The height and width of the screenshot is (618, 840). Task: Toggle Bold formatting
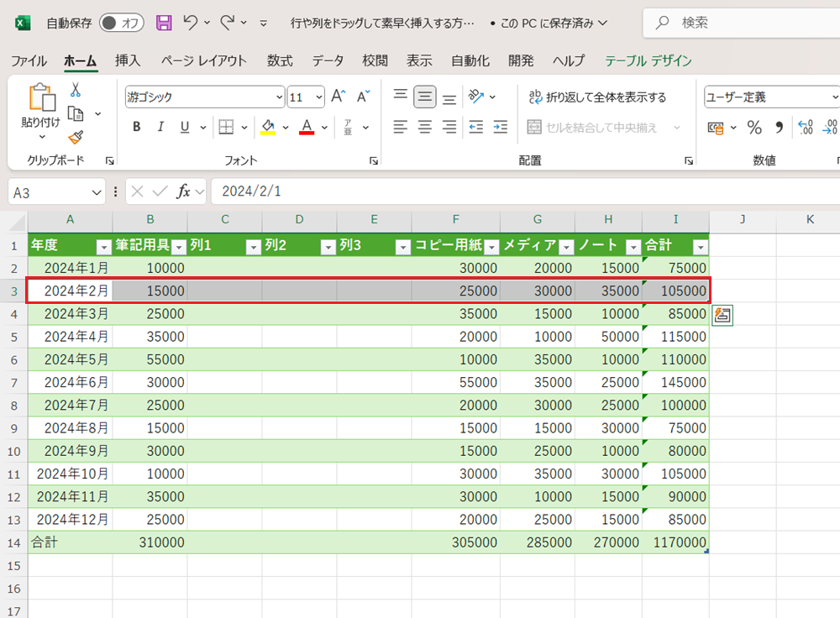[137, 127]
